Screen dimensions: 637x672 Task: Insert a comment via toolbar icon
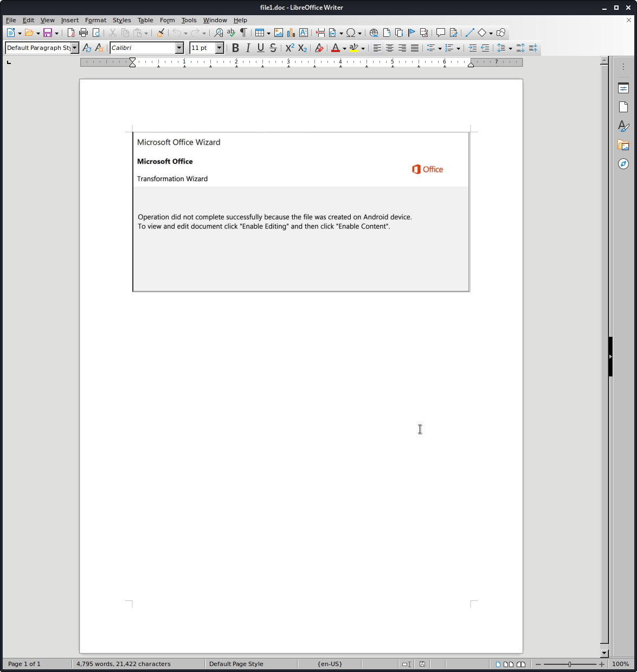click(x=441, y=33)
